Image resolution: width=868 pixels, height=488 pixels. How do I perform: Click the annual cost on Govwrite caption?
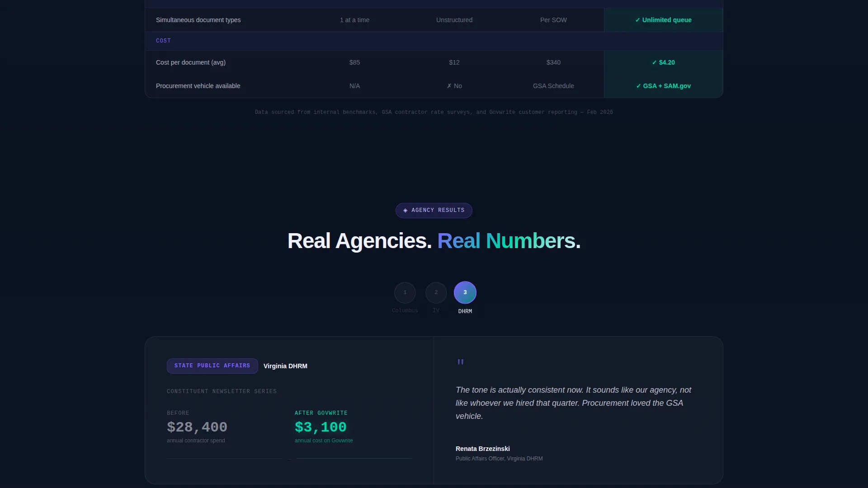click(324, 441)
